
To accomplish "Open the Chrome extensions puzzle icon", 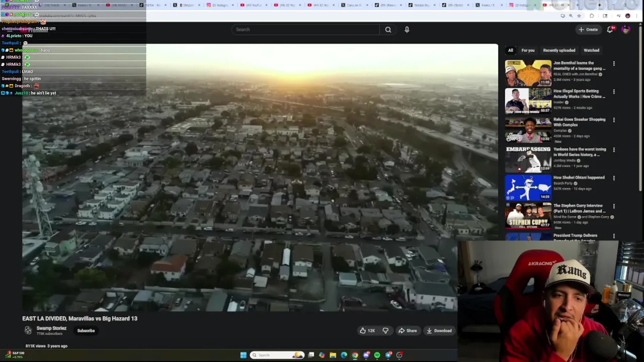I will pyautogui.click(x=592, y=16).
